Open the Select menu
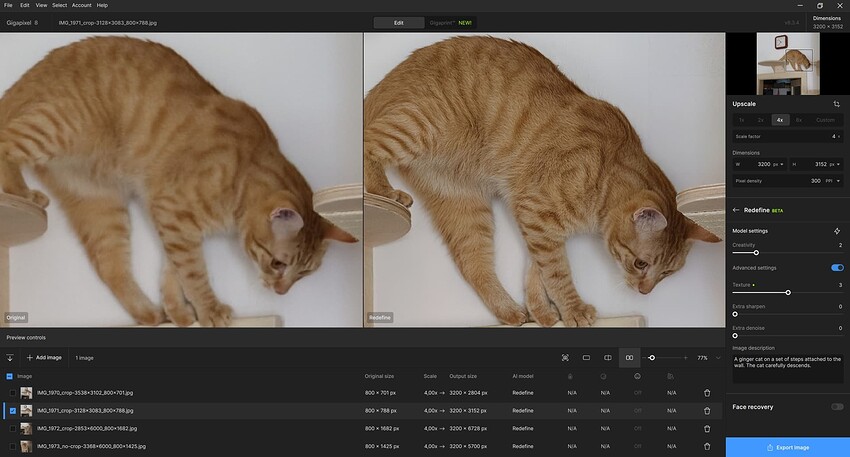The width and height of the screenshot is (850, 457). tap(60, 5)
